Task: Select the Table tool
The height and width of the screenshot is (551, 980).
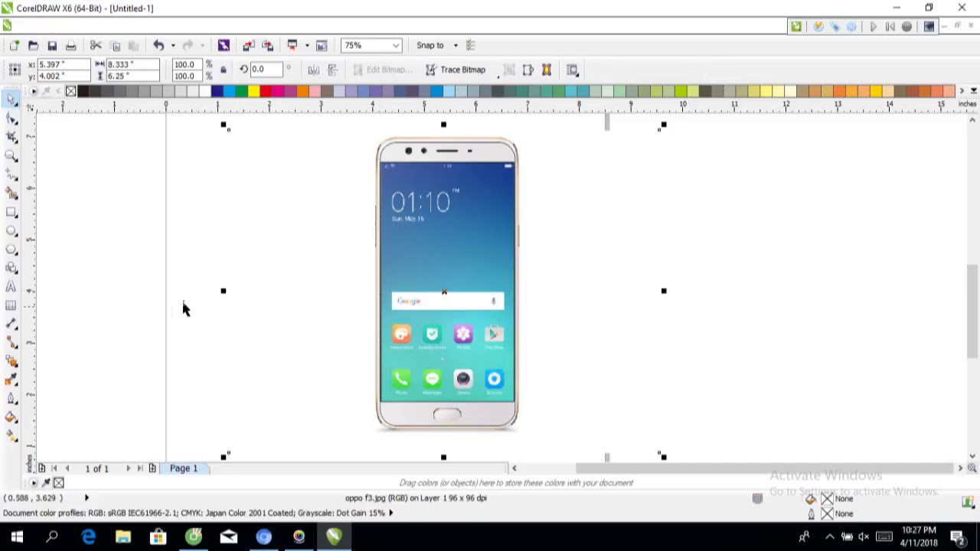Action: 11,305
